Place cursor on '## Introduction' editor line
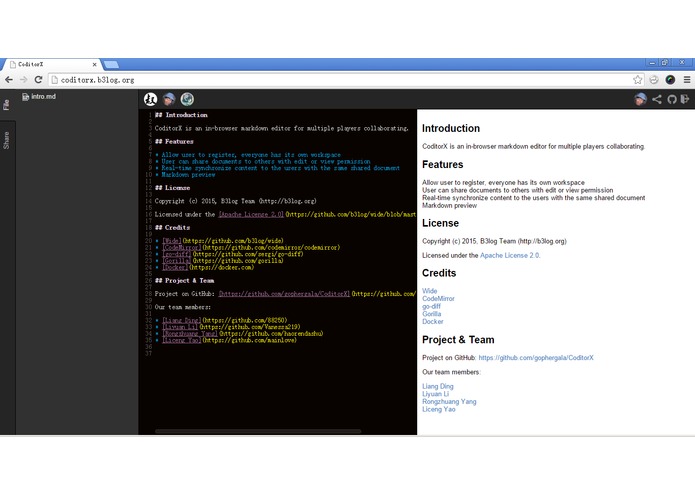 (x=181, y=115)
